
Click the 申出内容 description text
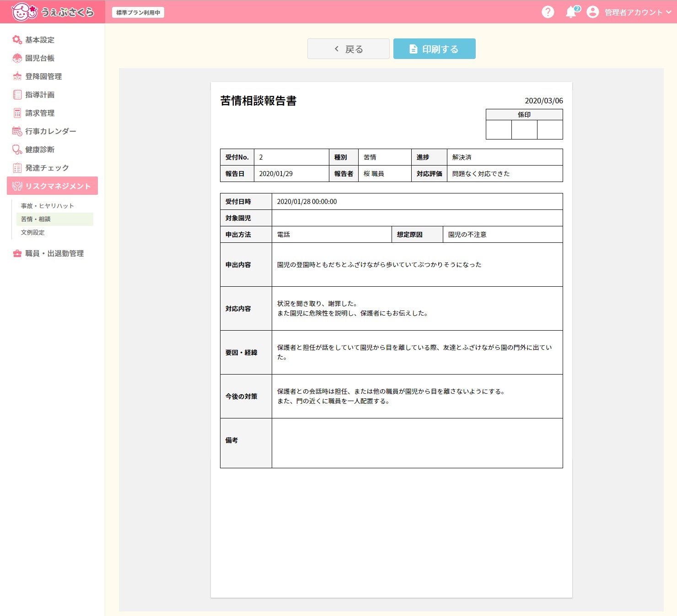click(379, 265)
